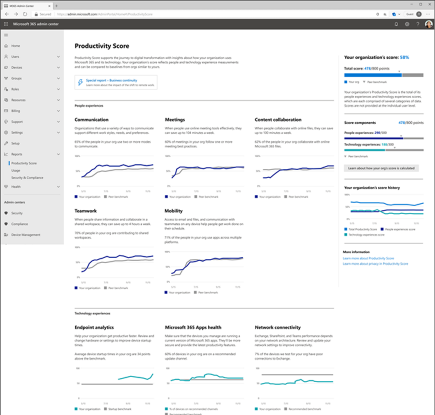Open the Mobility category heading
Screen dimensions: 435x415
[x=174, y=211]
